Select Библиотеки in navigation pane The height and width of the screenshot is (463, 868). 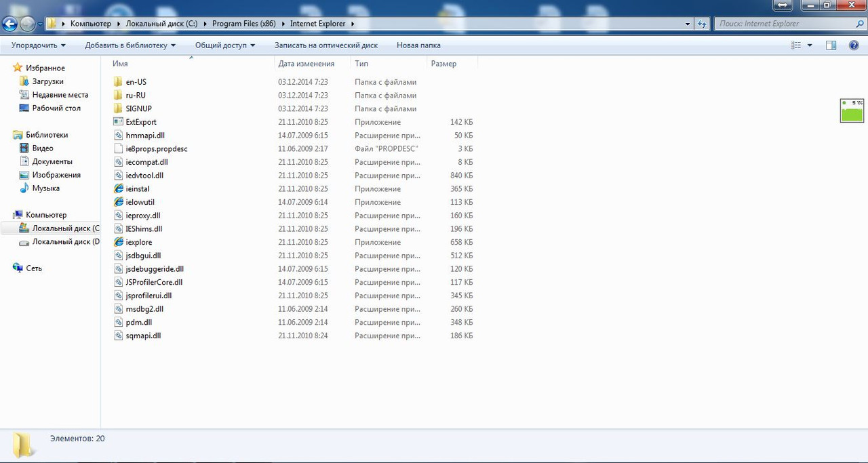[x=47, y=135]
